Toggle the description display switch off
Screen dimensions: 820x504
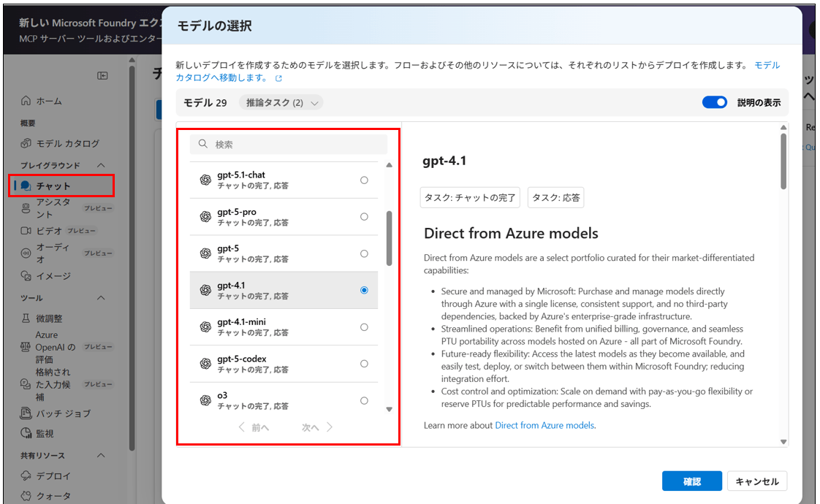click(714, 103)
